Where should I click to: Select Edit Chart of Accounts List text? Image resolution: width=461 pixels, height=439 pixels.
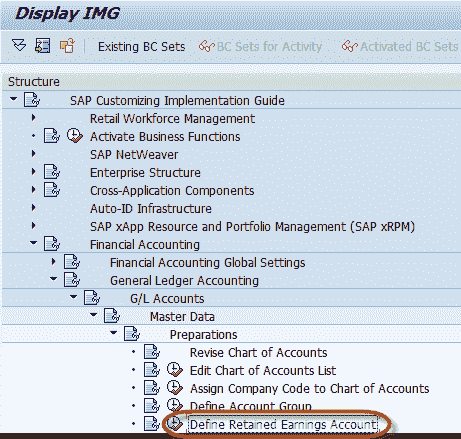263,370
